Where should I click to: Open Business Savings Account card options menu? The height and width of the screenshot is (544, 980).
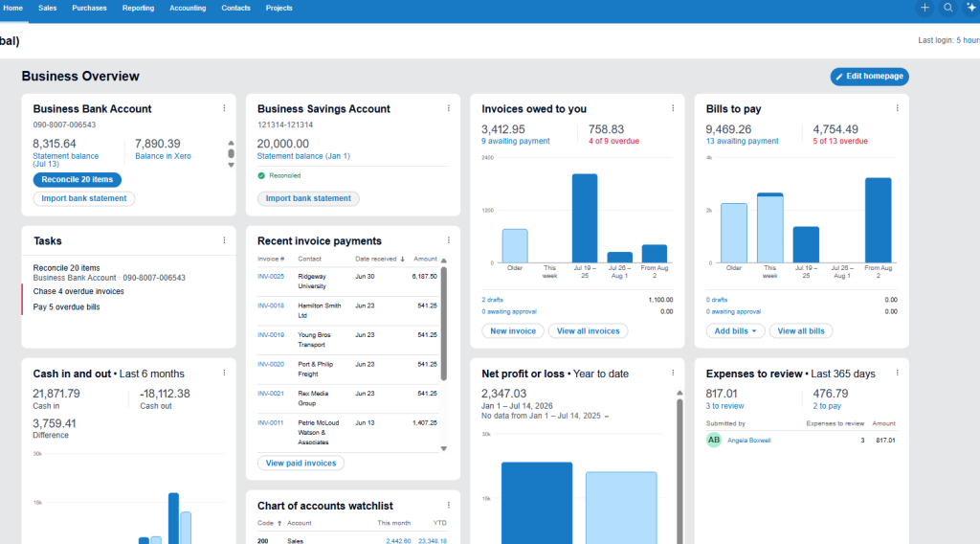(x=449, y=108)
